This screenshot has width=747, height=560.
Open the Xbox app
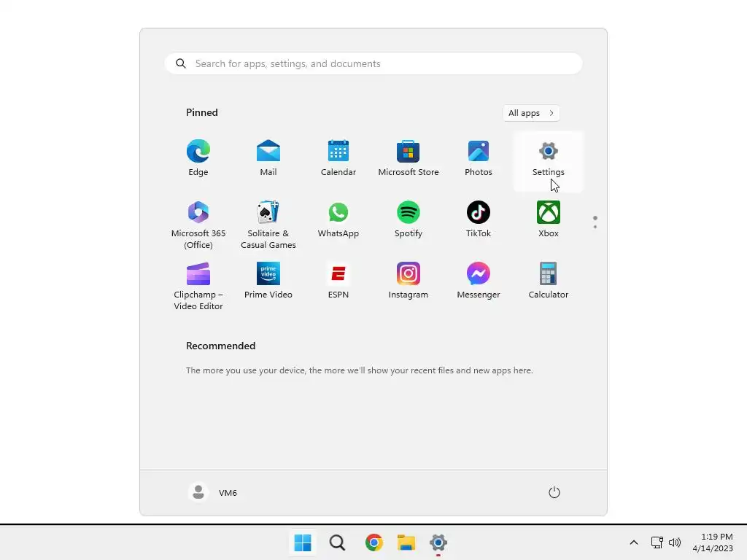tap(549, 220)
